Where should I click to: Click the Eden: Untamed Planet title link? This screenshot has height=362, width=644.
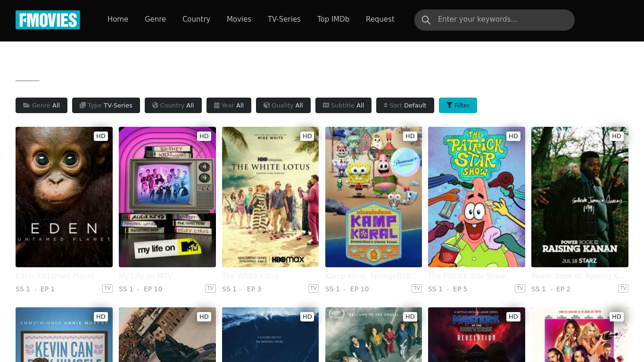(x=55, y=276)
